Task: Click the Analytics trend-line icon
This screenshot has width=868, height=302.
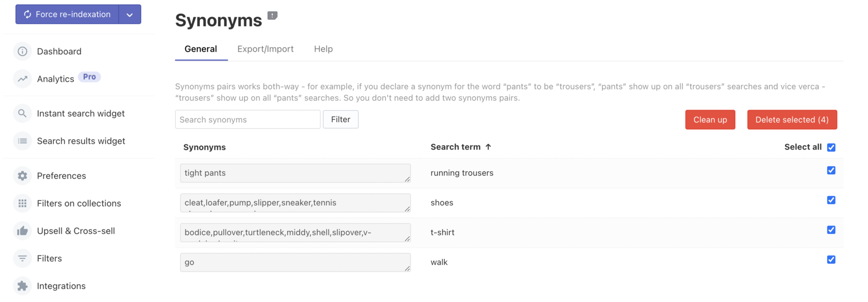Action: pos(22,79)
